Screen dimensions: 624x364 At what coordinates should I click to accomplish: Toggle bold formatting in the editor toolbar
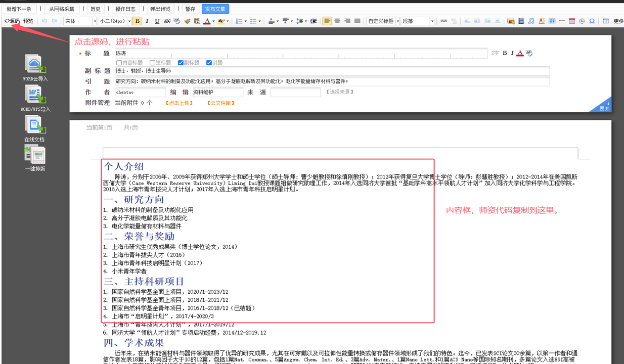137,21
